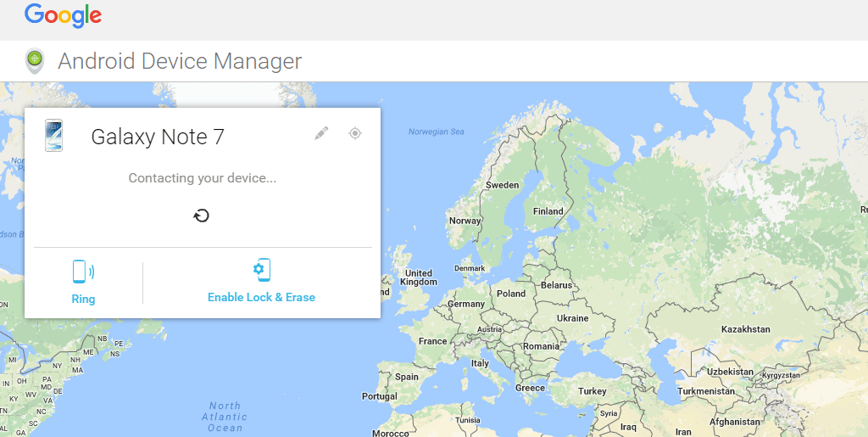The height and width of the screenshot is (437, 868).
Task: Click the ringing phone icon
Action: pos(83,272)
